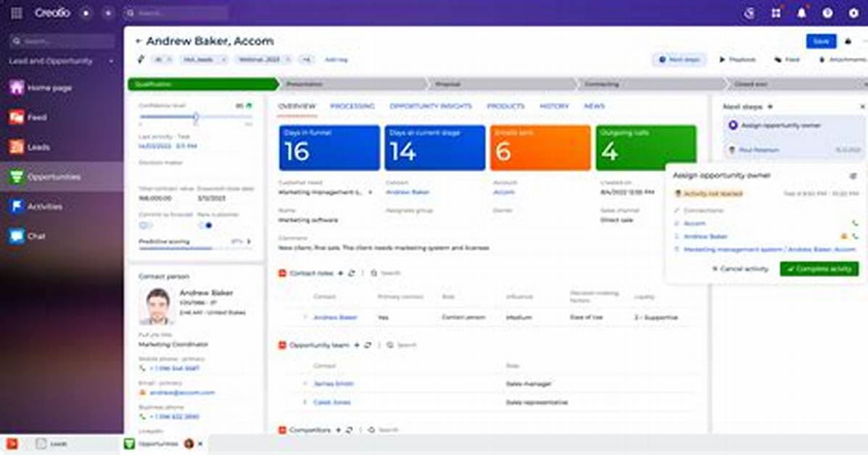The image size is (868, 455).
Task: Click Andrew Baker's profile photo
Action: (158, 306)
